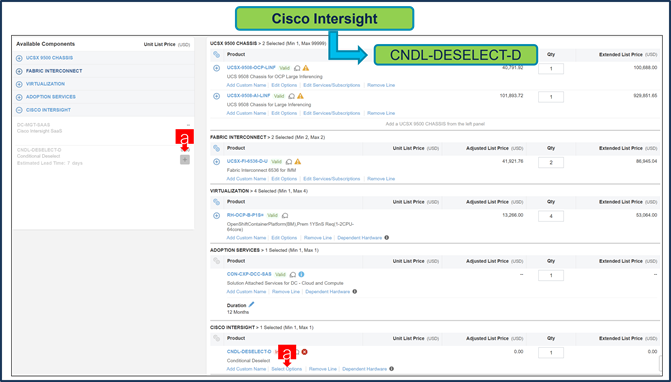Click Edit Options under UCSX-9508-OCP-LINF
Image resolution: width=671 pixels, height=382 pixels.
(284, 85)
